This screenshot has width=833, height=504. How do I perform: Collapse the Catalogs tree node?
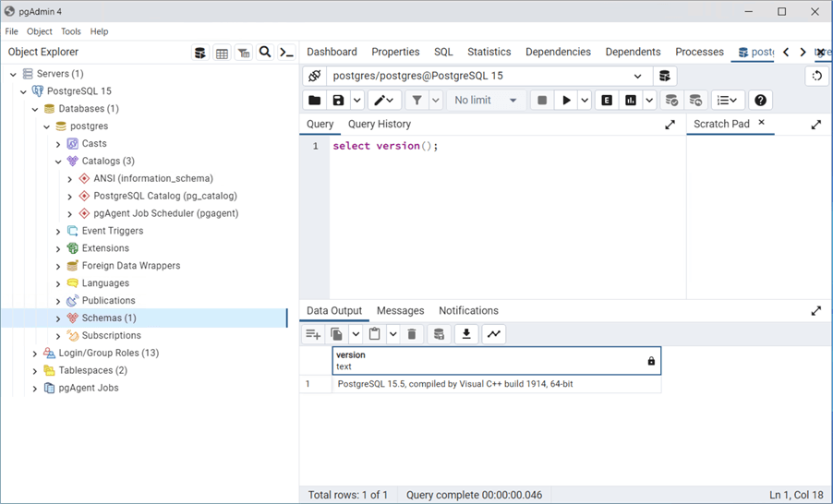coord(58,162)
